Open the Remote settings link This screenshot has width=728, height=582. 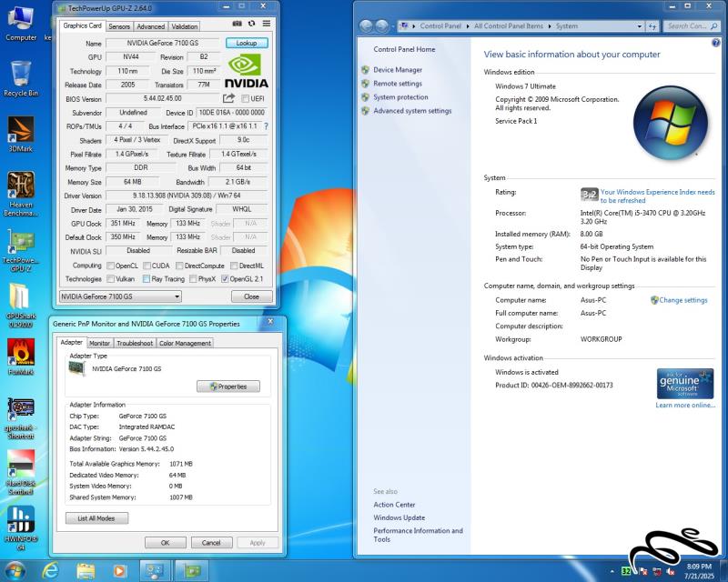[x=398, y=84]
